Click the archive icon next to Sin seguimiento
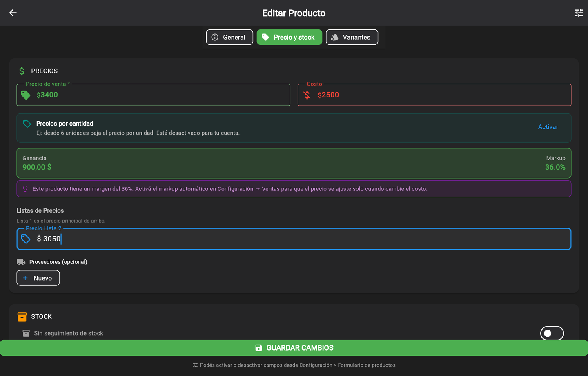Image resolution: width=588 pixels, height=376 pixels. tap(26, 333)
